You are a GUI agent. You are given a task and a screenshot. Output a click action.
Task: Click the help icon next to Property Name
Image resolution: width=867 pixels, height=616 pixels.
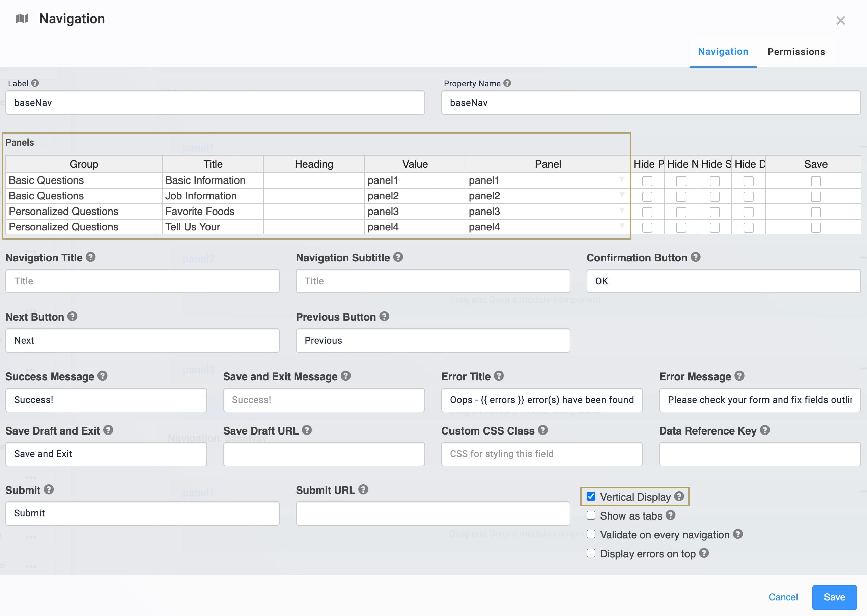pos(507,83)
